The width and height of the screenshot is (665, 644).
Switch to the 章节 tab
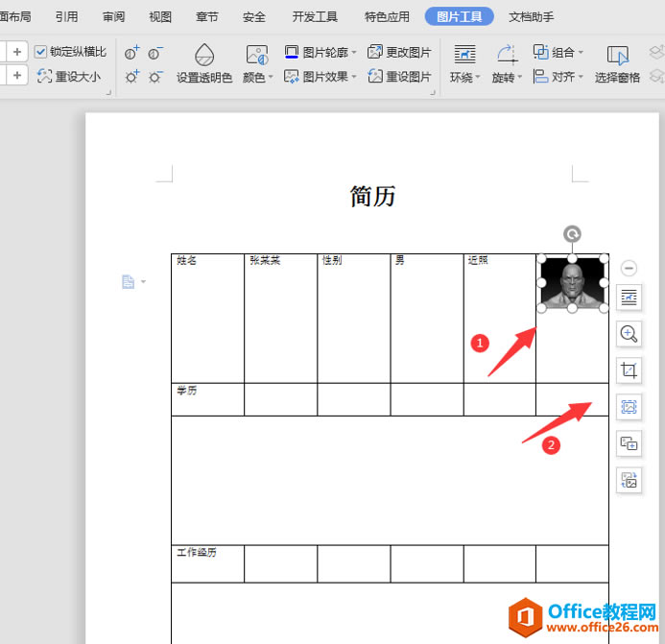(207, 16)
